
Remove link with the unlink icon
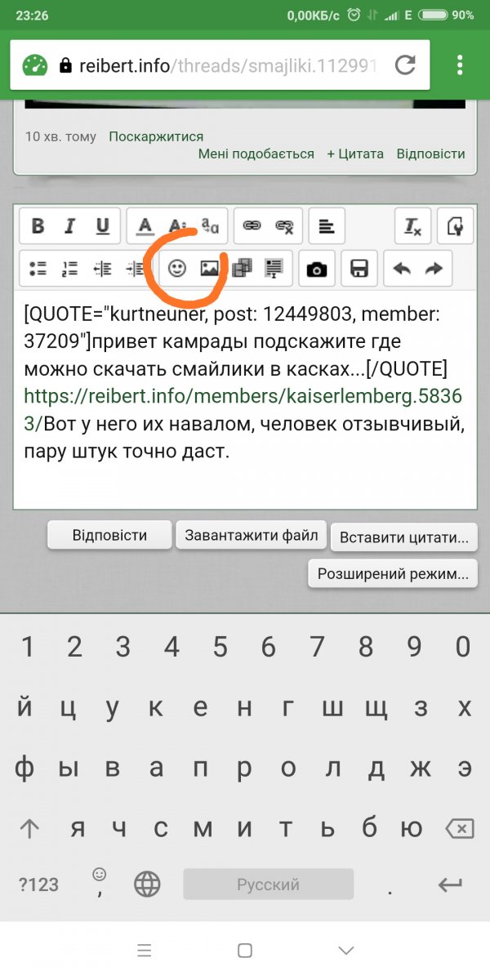click(x=285, y=226)
